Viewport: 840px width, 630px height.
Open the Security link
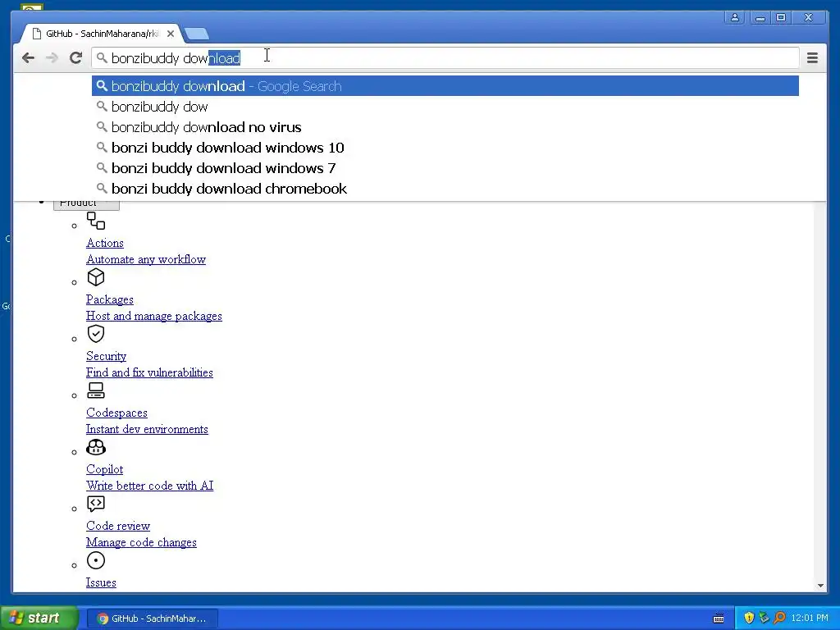pos(106,356)
